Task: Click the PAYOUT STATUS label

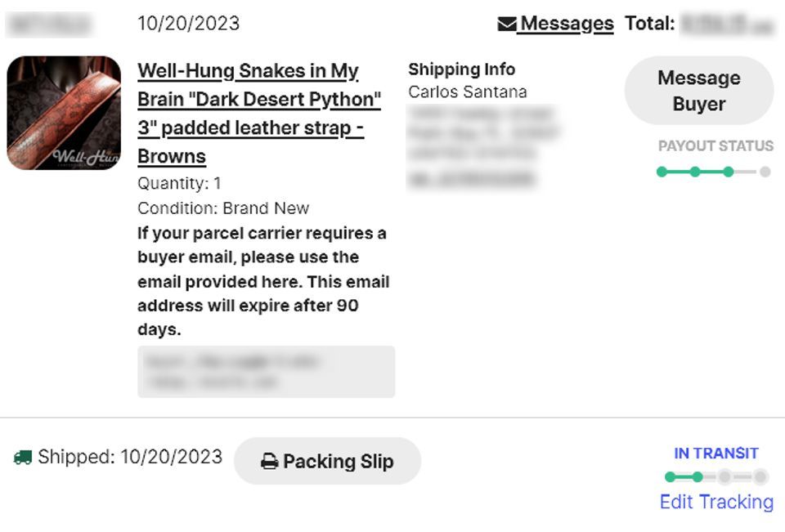Action: point(715,146)
